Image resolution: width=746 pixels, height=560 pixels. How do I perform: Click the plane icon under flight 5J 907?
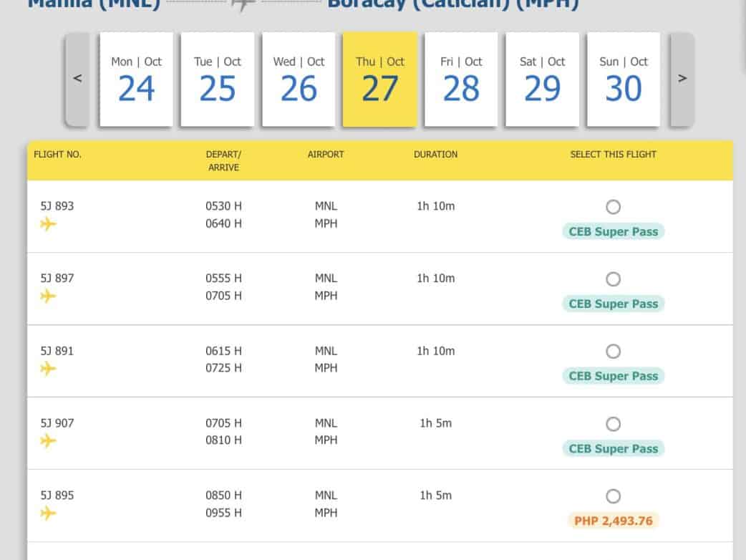pos(48,441)
